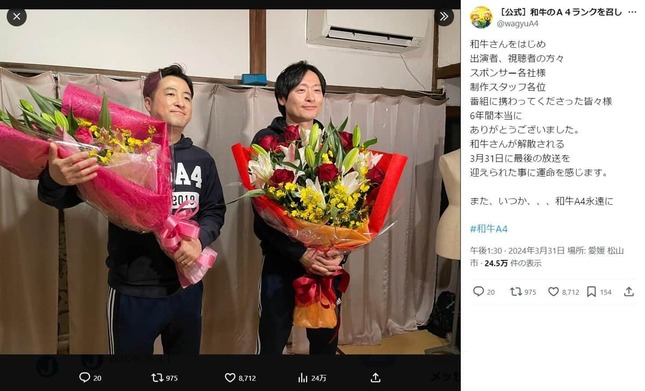
Task: Open the #和牛A4 hashtag link
Action: click(489, 229)
